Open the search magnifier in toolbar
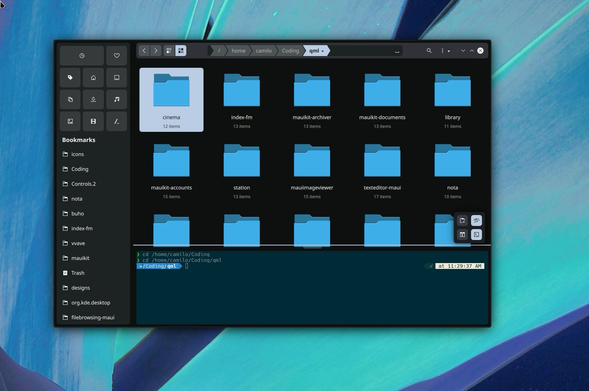589x391 pixels. pyautogui.click(x=429, y=50)
